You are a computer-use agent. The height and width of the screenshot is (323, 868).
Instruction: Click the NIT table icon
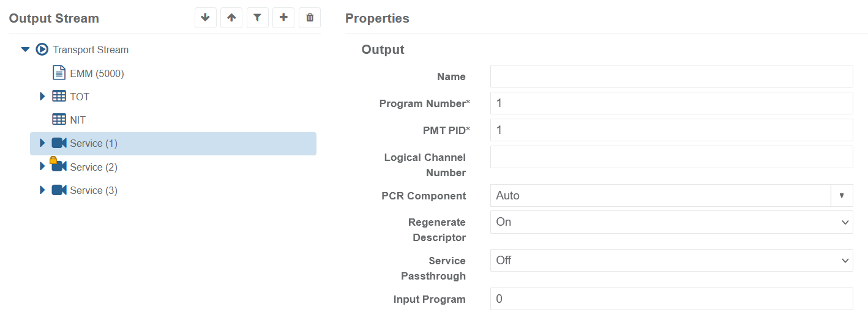59,120
